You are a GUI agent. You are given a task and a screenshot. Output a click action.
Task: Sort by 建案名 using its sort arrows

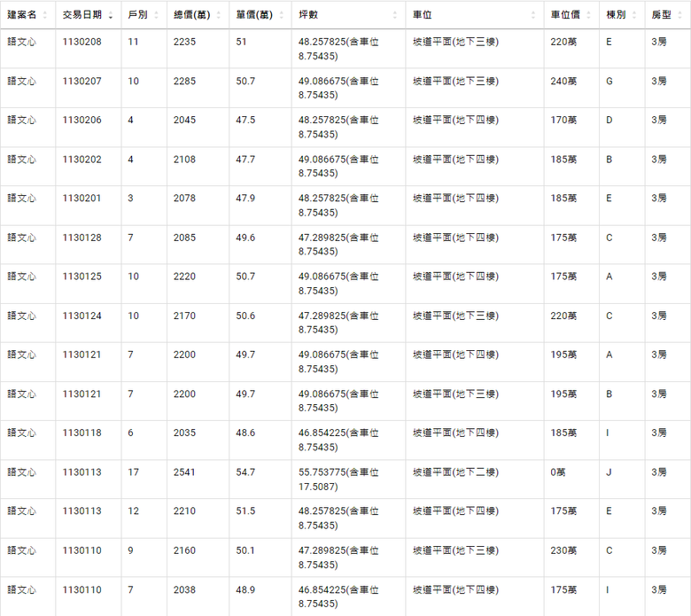tap(44, 15)
